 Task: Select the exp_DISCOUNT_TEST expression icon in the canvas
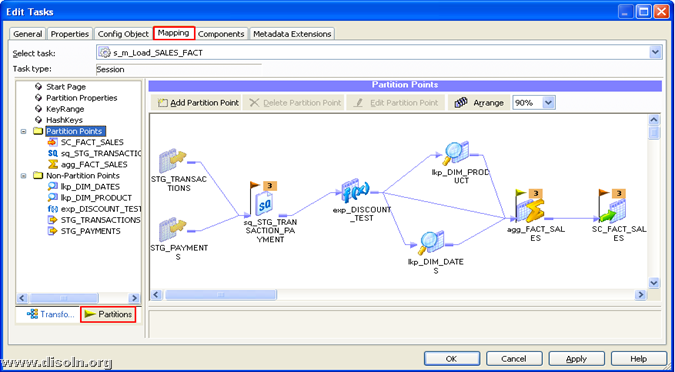pyautogui.click(x=355, y=190)
